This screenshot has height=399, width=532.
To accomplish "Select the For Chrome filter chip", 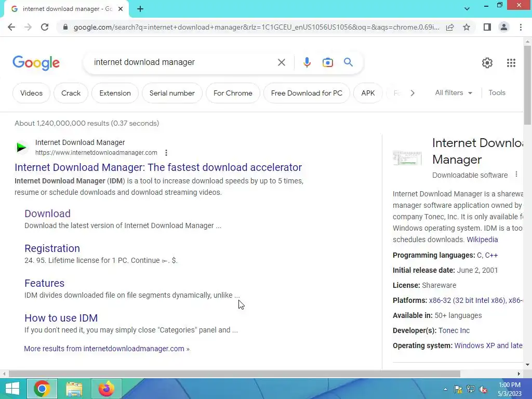I will [x=233, y=93].
